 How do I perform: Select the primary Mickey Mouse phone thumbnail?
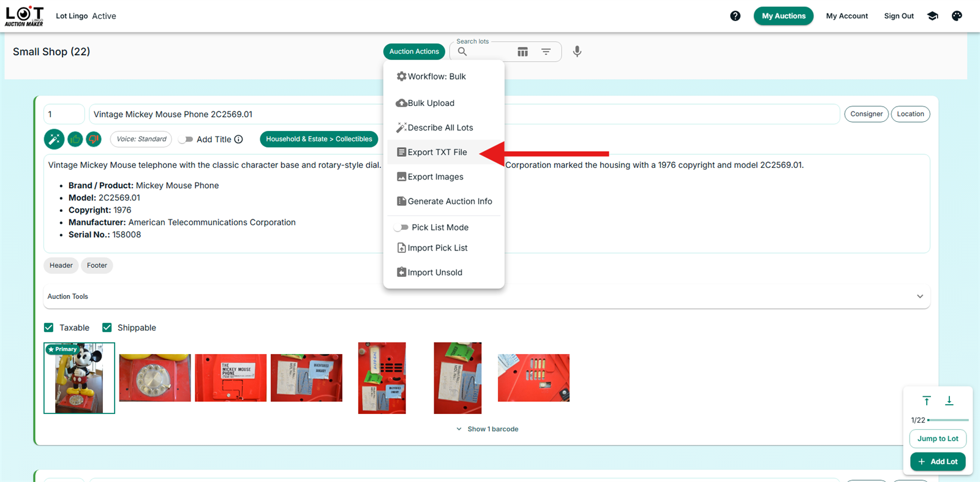coord(79,378)
